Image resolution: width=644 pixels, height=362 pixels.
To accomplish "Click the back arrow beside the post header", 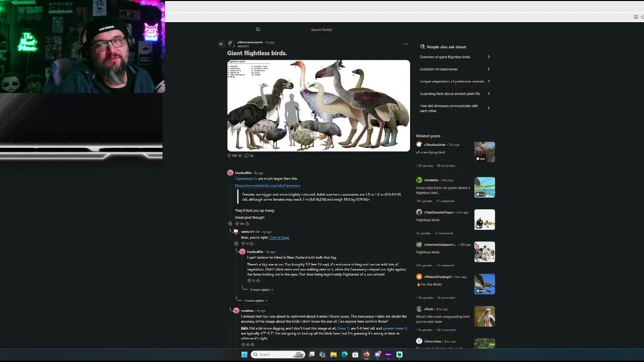I will tap(221, 44).
